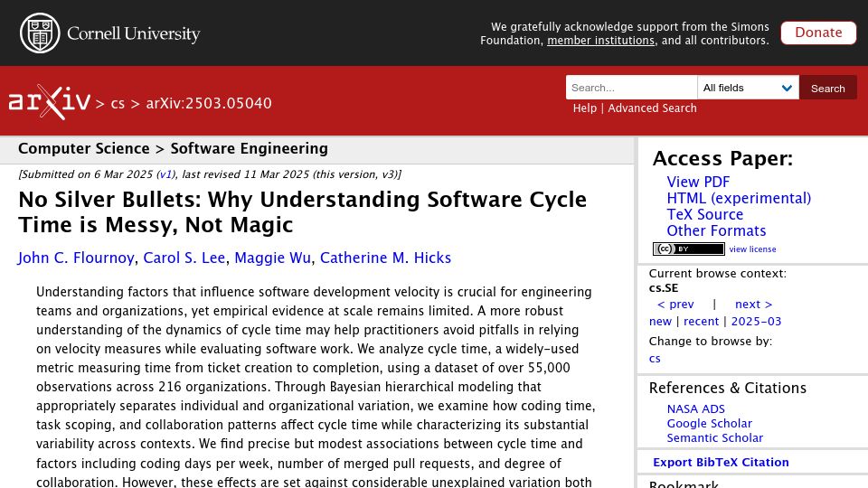
Task: Click the view license link
Action: tap(752, 249)
